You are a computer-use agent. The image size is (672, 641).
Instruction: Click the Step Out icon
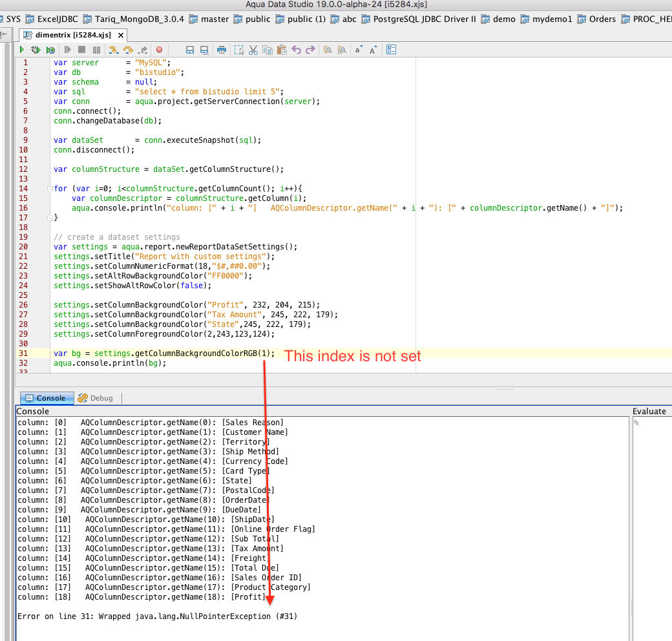click(143, 50)
